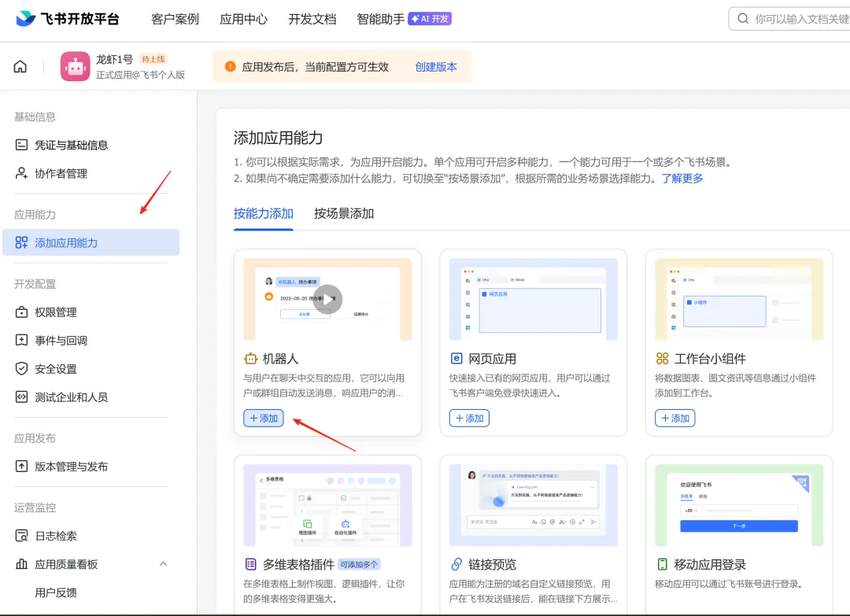Viewport: 850px width, 616px height.
Task: Click the 移动应用登录 card title
Action: 710,565
